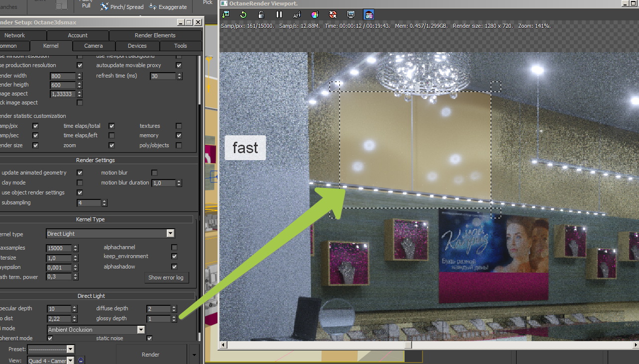Image resolution: width=639 pixels, height=364 pixels.
Task: Enable textures statistic checkbox
Action: (179, 126)
